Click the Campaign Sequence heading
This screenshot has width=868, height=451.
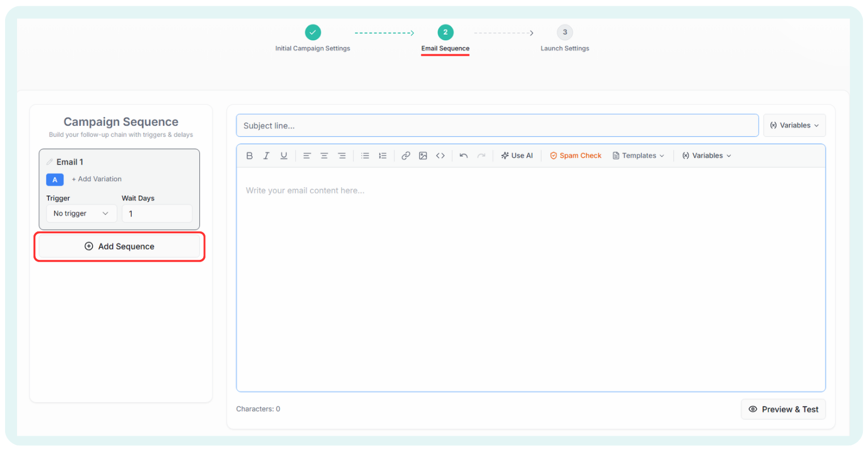121,122
